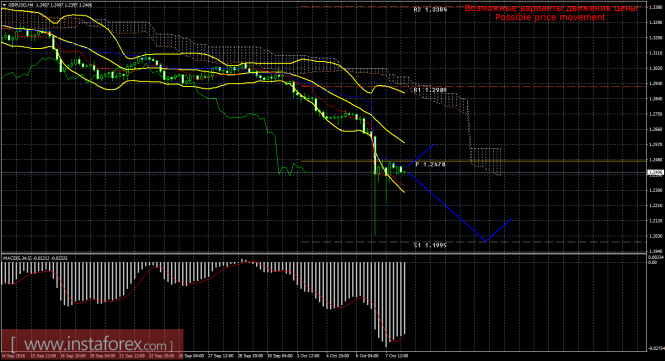Click the current price tag on price axis
Viewport: 665px width, 361px height.
[655, 172]
